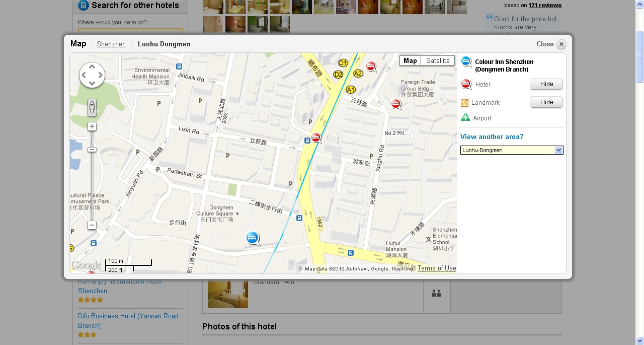Hide the Hotel markers on the map
Image resolution: width=644 pixels, height=345 pixels.
point(546,84)
